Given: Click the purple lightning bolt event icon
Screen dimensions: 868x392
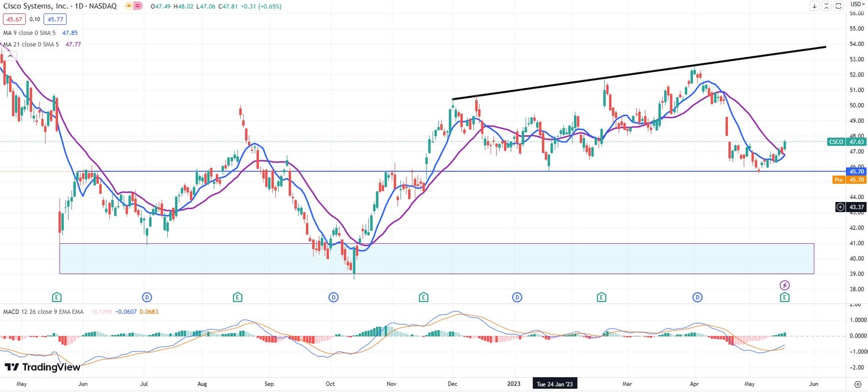Looking at the screenshot, I should (785, 285).
